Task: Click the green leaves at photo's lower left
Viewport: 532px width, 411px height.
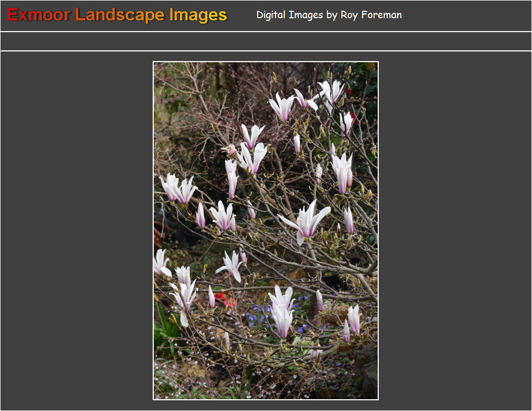Action: [x=163, y=327]
